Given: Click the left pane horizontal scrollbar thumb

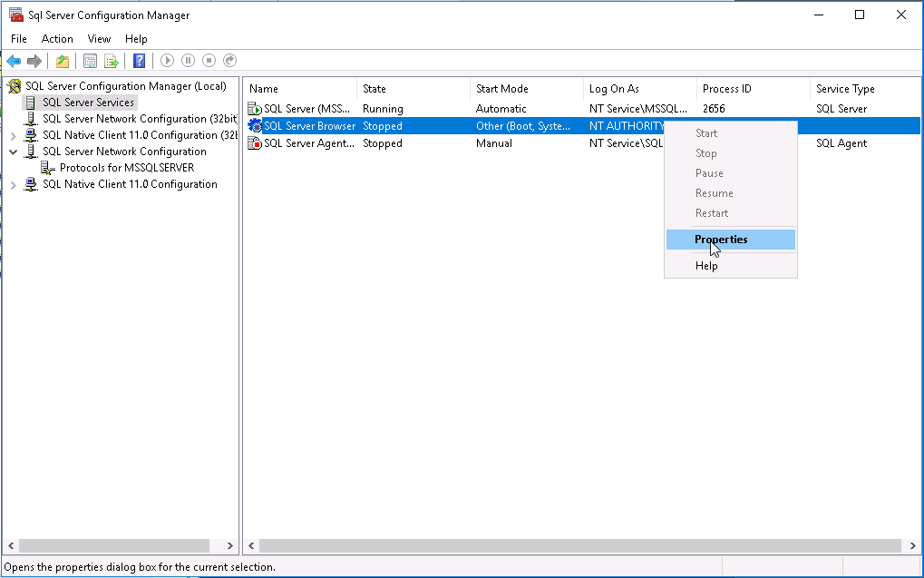Looking at the screenshot, I should click(x=114, y=545).
